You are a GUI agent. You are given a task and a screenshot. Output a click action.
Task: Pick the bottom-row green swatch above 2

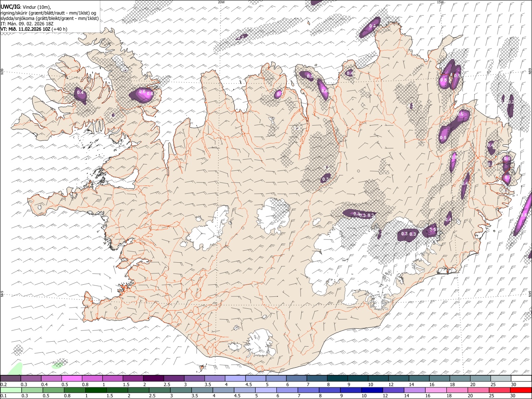click(138, 390)
